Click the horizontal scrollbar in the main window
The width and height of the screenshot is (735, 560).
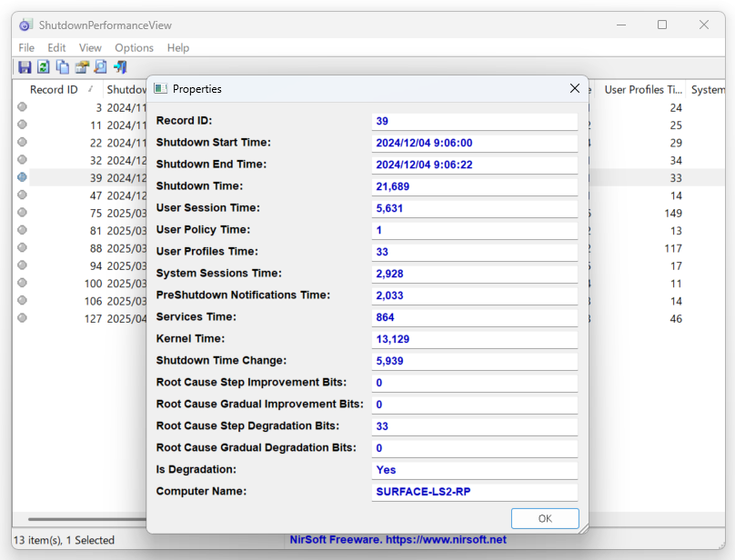(86, 519)
